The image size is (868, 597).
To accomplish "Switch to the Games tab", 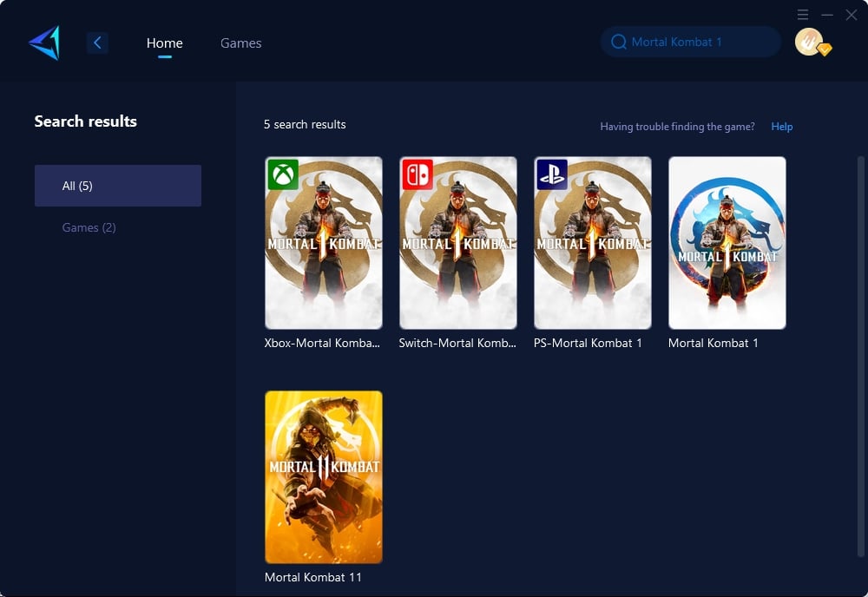I will [x=240, y=43].
